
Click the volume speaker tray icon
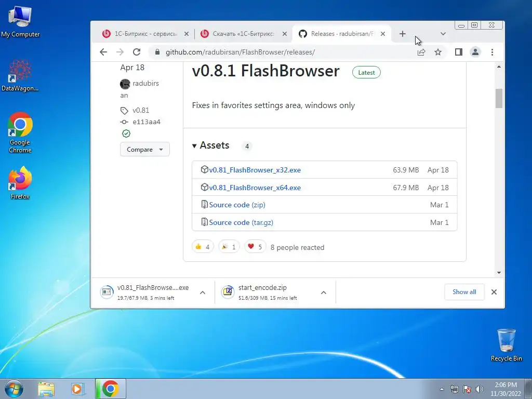480,389
